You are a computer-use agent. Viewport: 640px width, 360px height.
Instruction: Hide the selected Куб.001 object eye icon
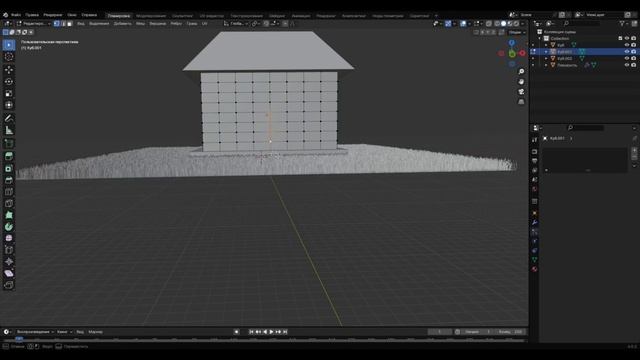pos(627,52)
